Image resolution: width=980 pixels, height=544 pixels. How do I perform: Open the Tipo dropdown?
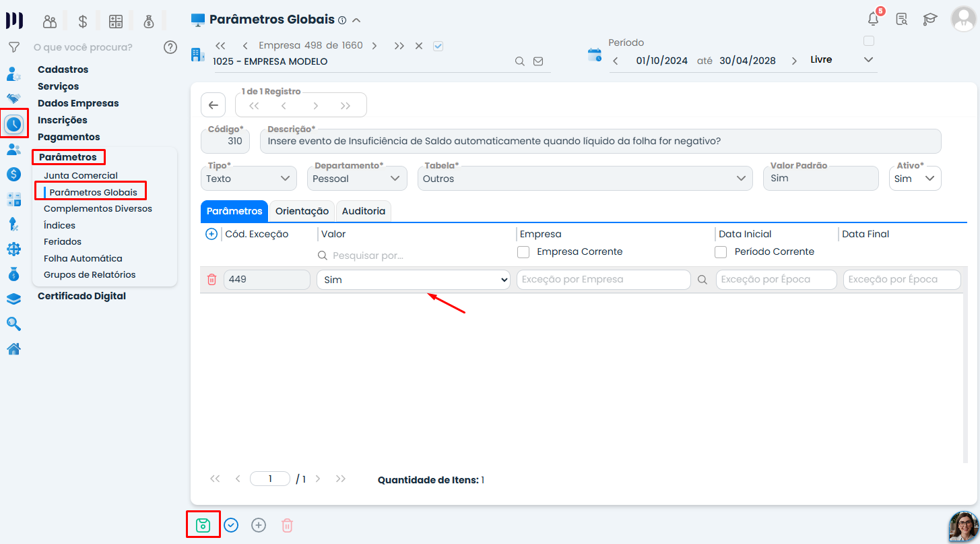pos(249,179)
